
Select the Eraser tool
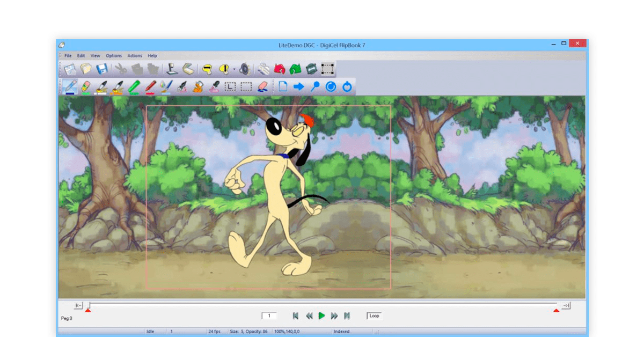pyautogui.click(x=262, y=86)
